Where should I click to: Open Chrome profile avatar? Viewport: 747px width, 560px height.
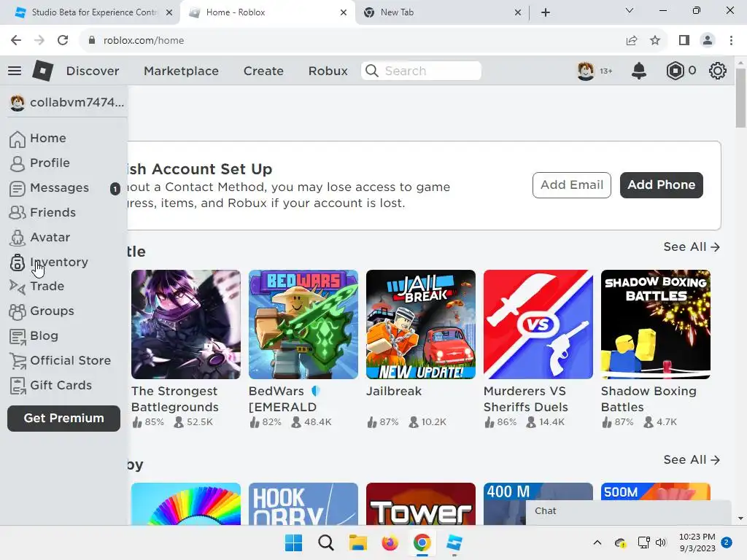[x=708, y=41]
